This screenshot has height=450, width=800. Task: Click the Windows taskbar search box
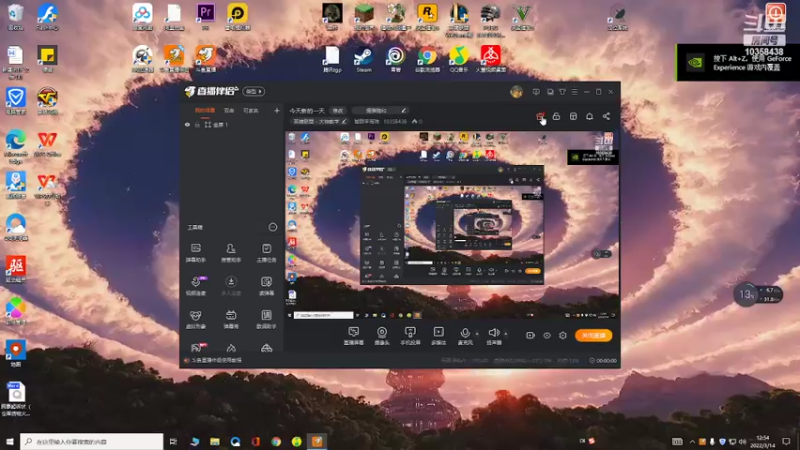92,441
